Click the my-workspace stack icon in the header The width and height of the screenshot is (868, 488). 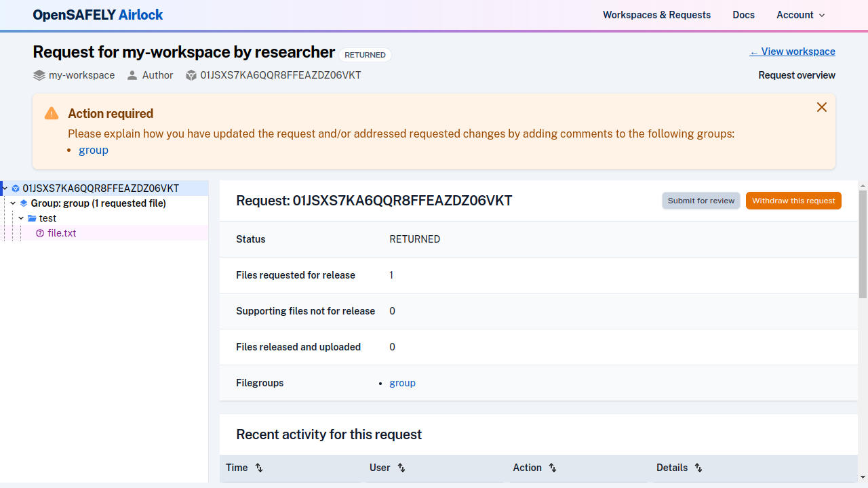click(x=39, y=75)
